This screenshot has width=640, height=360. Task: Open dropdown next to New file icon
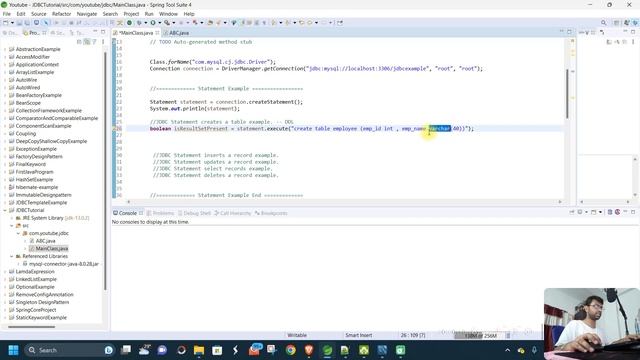click(12, 23)
